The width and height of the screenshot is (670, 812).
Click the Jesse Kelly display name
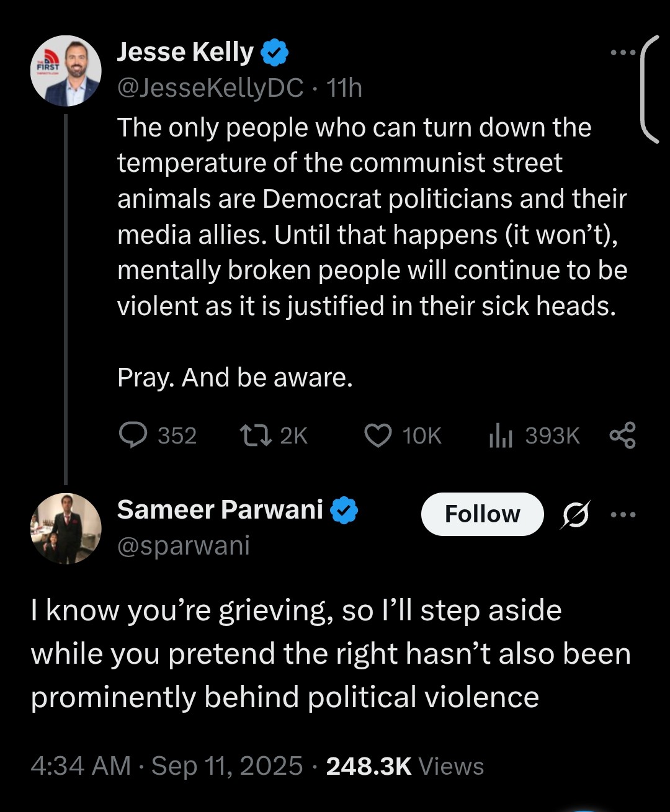[185, 53]
